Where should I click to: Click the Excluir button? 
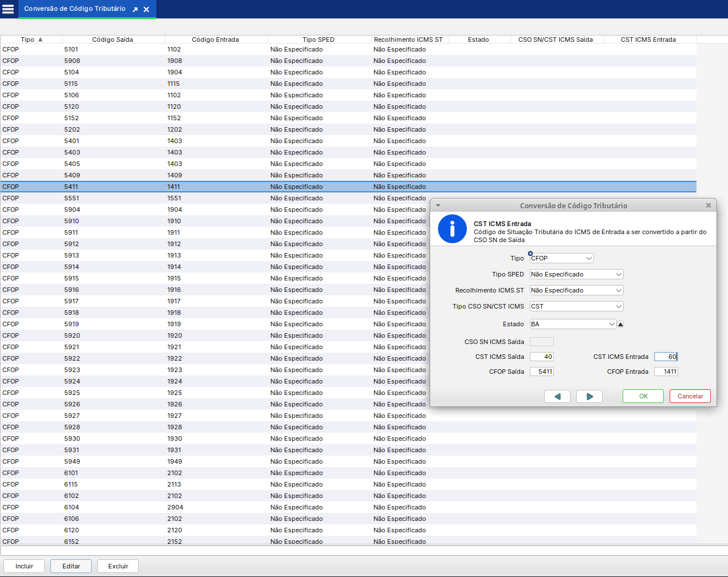pos(118,566)
